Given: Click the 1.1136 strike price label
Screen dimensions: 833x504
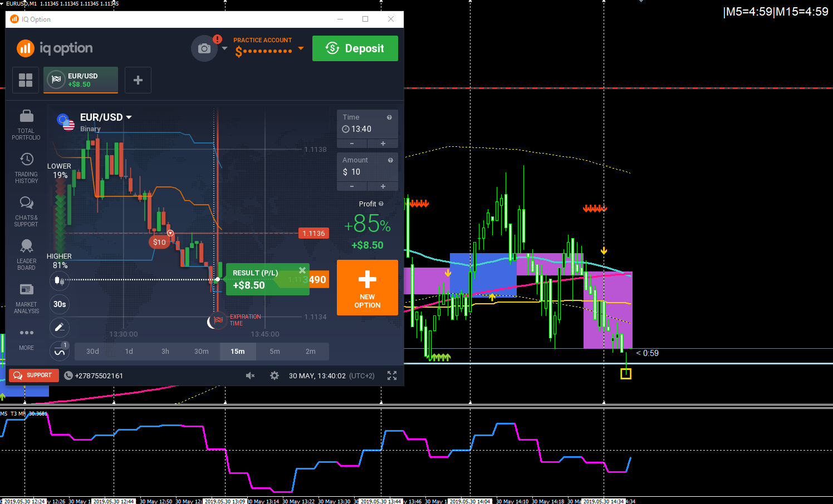Looking at the screenshot, I should 314,234.
